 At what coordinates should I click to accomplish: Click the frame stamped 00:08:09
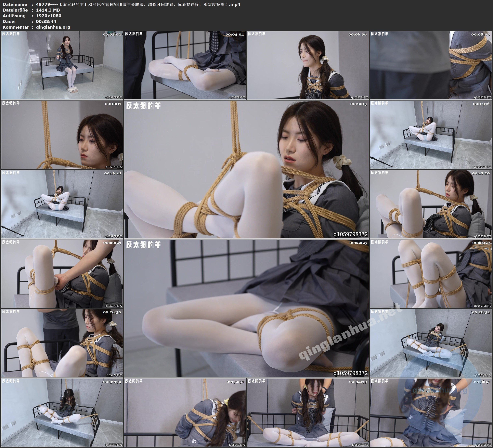431,65
